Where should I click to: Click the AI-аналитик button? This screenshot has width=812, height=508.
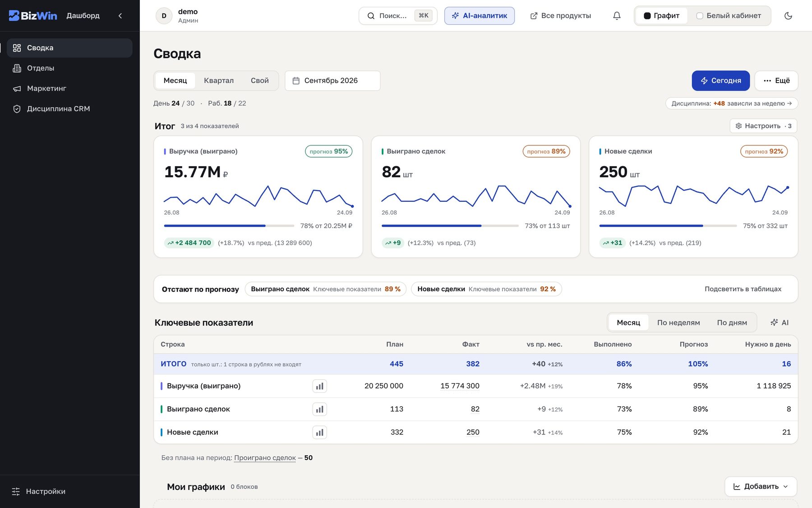pyautogui.click(x=480, y=16)
